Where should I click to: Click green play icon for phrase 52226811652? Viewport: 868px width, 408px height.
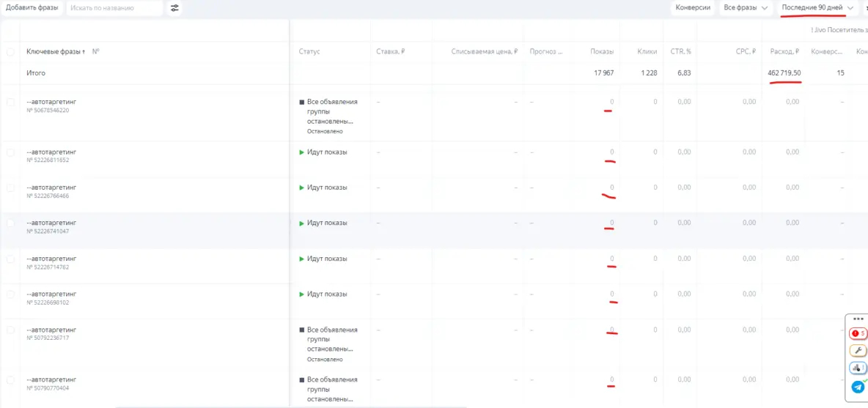pos(302,152)
